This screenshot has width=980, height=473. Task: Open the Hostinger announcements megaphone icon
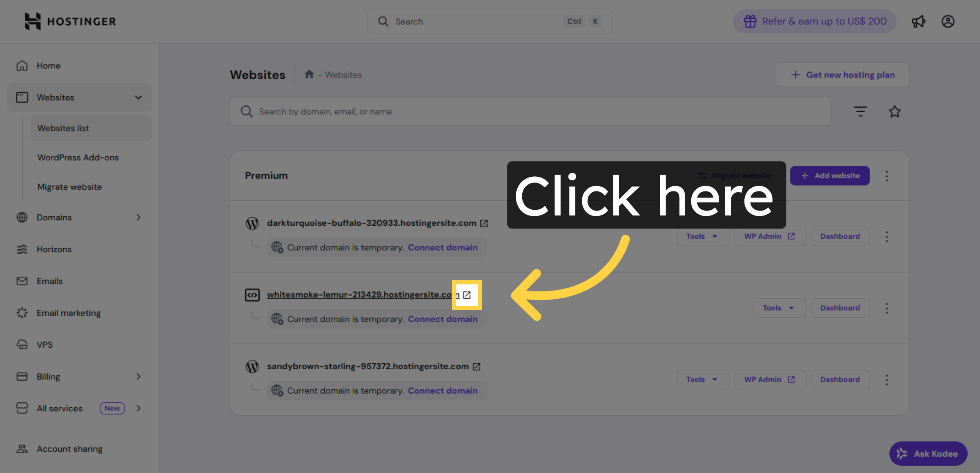(x=919, y=21)
